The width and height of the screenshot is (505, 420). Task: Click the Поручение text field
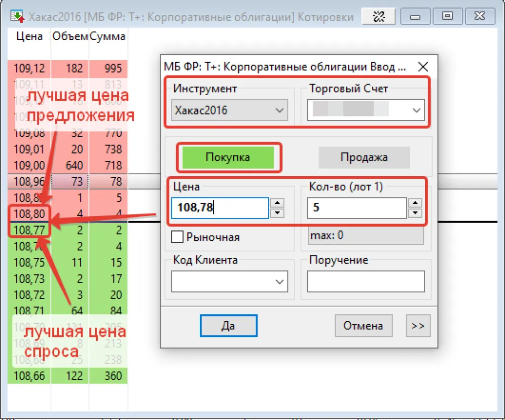[365, 281]
